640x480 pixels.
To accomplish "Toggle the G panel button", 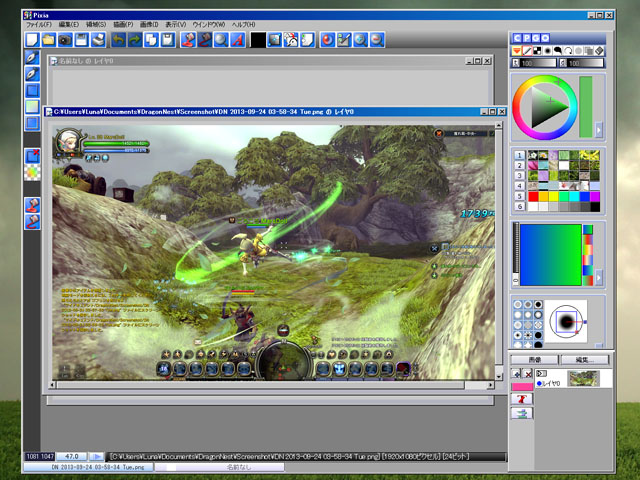I will coord(536,38).
